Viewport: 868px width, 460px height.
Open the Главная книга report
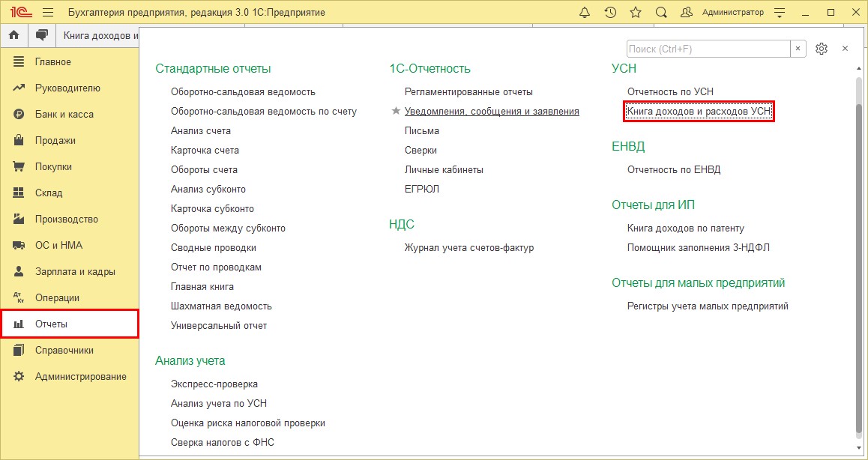202,287
